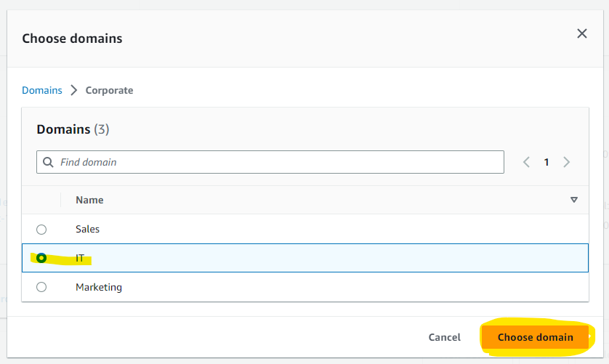Screen dimensions: 609x364
Task: Confirm with the Choose domain button
Action: click(535, 337)
